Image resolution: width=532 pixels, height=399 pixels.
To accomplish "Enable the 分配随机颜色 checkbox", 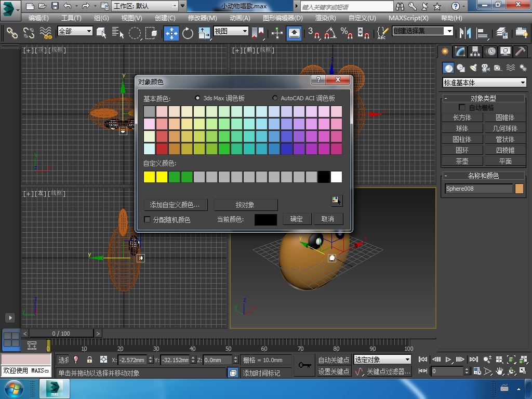I will pyautogui.click(x=147, y=220).
